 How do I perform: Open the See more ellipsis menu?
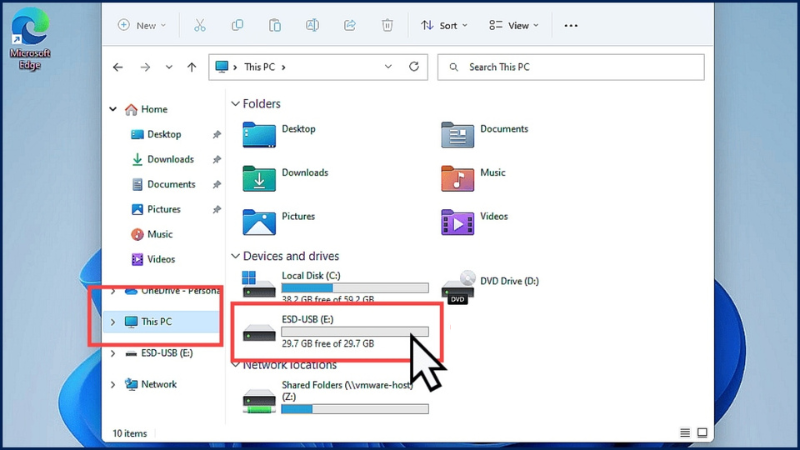click(x=571, y=25)
